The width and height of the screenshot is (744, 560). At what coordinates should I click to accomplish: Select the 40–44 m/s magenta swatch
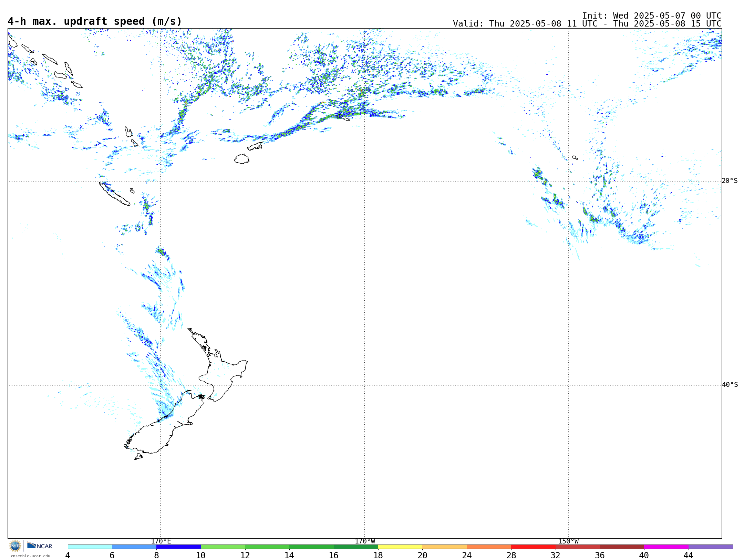(x=666, y=547)
